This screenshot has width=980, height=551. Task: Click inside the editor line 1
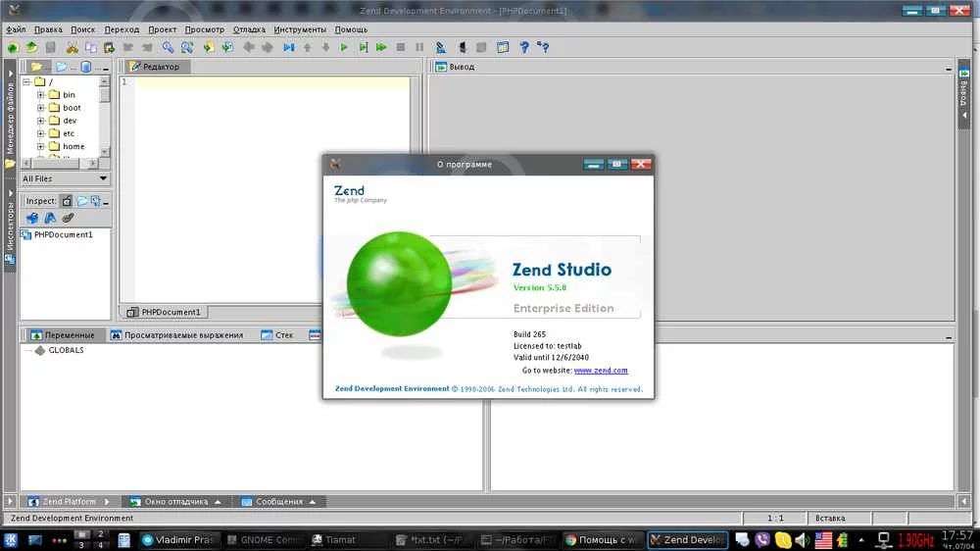[x=272, y=82]
